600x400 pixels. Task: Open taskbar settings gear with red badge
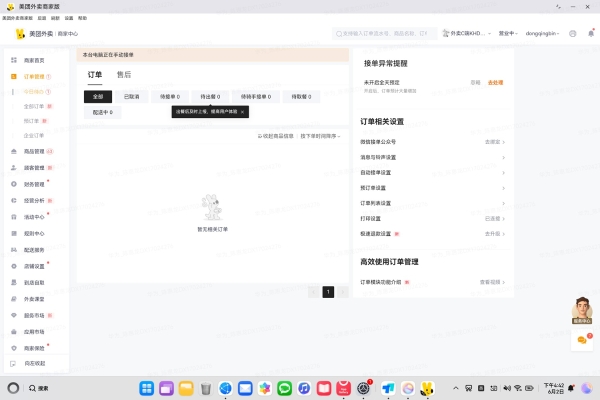point(363,389)
